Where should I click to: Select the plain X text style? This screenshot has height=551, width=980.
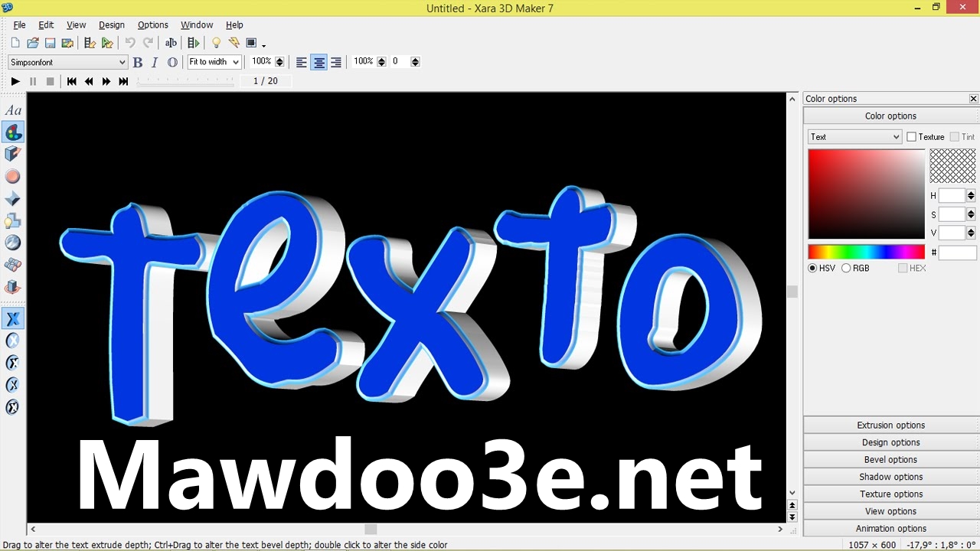tap(13, 318)
